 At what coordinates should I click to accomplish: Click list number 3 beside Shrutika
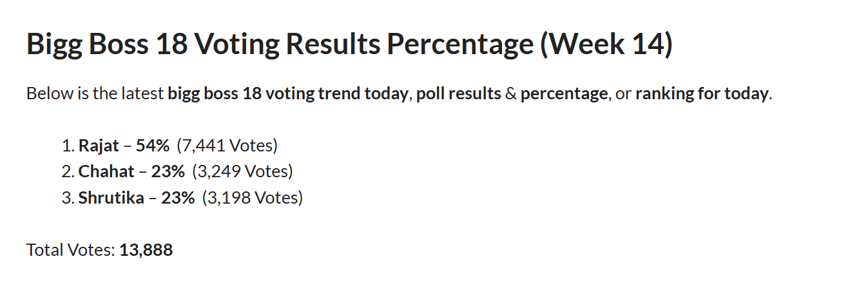click(x=68, y=197)
